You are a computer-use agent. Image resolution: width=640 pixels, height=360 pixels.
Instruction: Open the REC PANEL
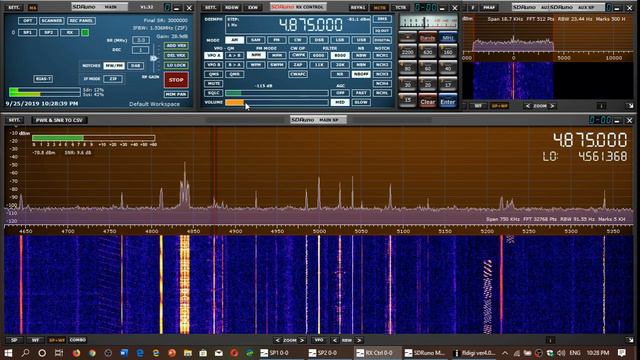(x=81, y=20)
